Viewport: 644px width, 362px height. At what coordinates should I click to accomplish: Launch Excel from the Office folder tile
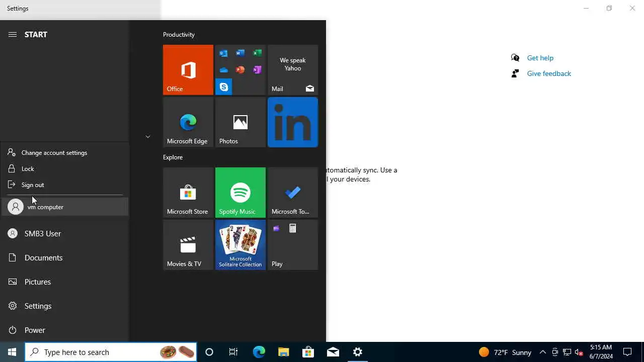point(257,53)
